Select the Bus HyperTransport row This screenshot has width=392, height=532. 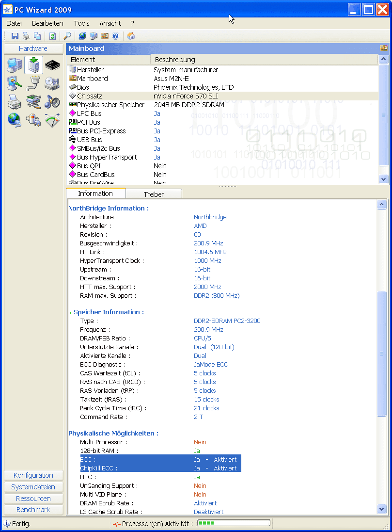point(223,158)
